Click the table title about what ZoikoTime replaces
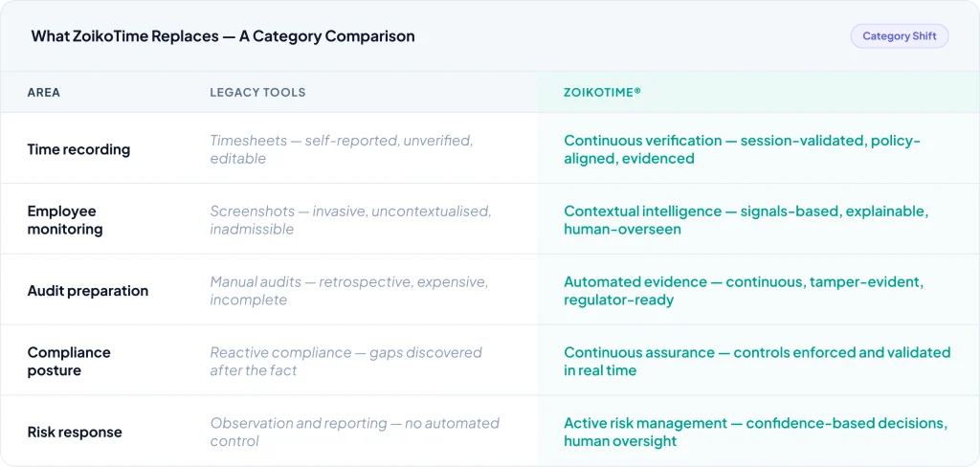 coord(223,36)
